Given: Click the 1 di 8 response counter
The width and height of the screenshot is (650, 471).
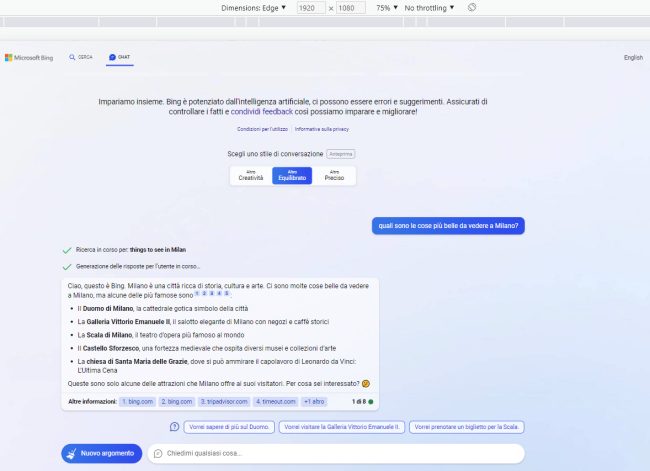Looking at the screenshot, I should 362,401.
